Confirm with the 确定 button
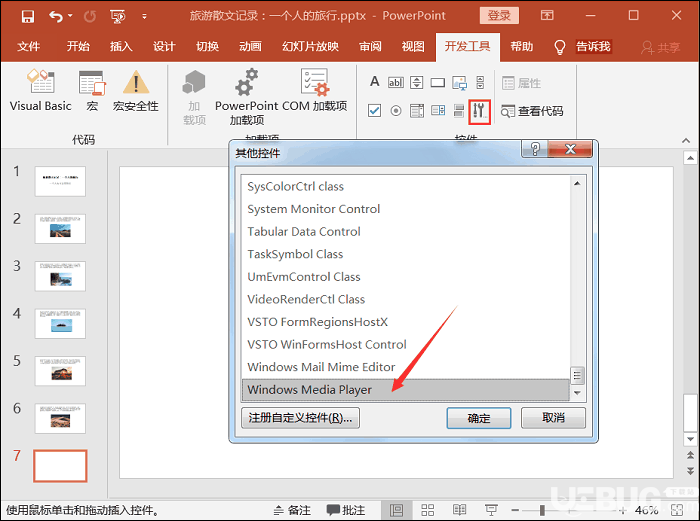The image size is (700, 521). click(479, 418)
